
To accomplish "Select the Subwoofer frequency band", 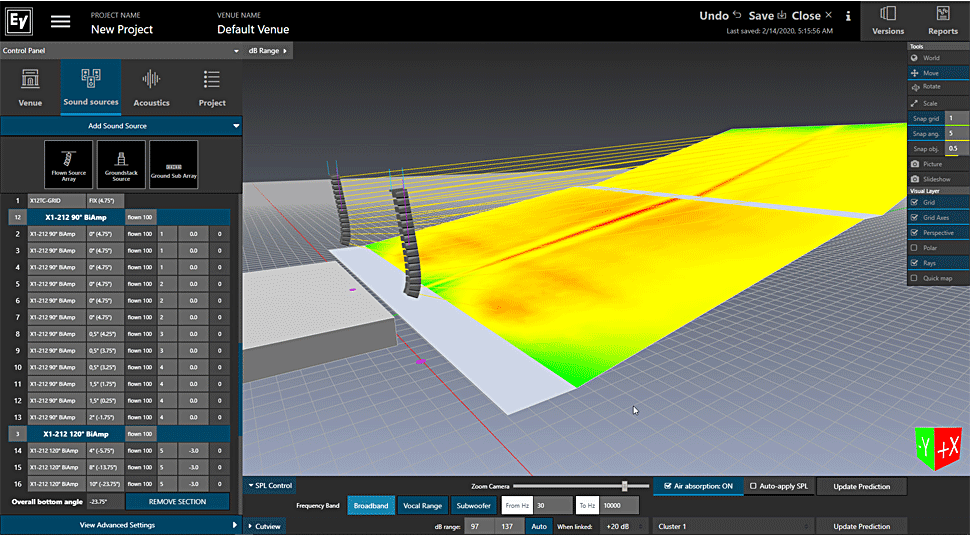I will [473, 505].
